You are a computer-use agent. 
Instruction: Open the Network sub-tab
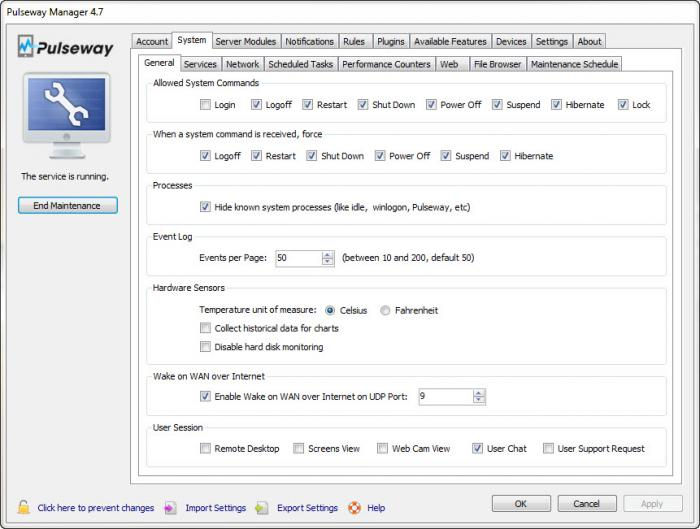click(242, 64)
